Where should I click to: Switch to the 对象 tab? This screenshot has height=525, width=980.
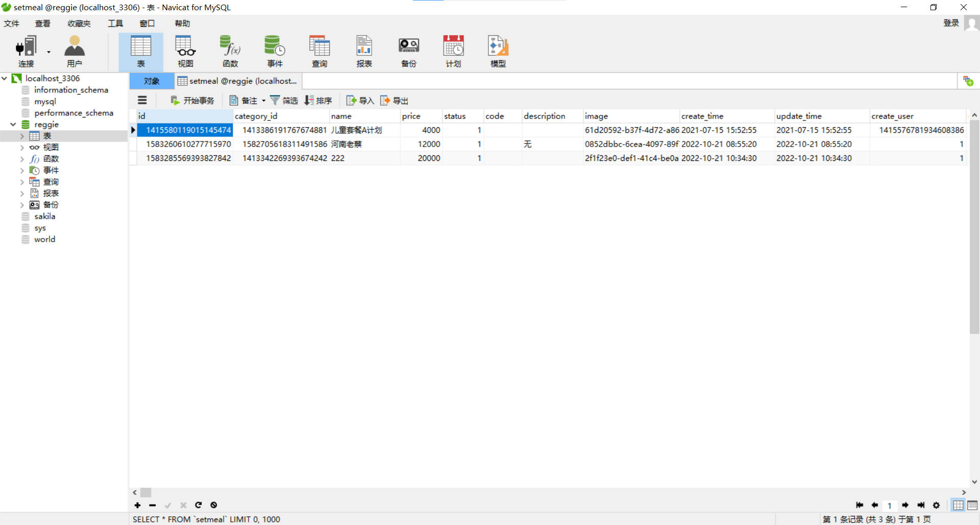[x=152, y=81]
